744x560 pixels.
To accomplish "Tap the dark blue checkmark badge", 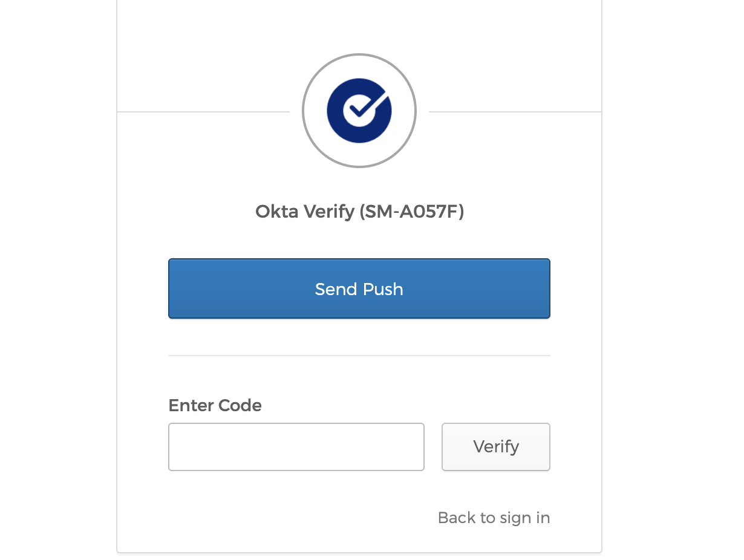I will point(359,111).
